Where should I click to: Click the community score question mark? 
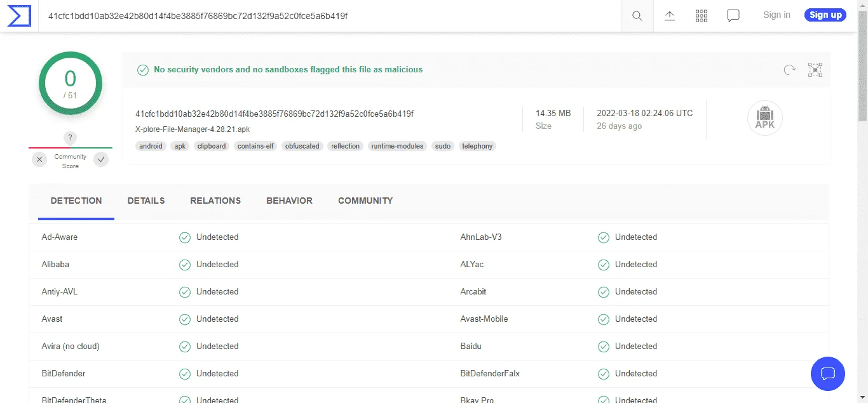(x=71, y=138)
